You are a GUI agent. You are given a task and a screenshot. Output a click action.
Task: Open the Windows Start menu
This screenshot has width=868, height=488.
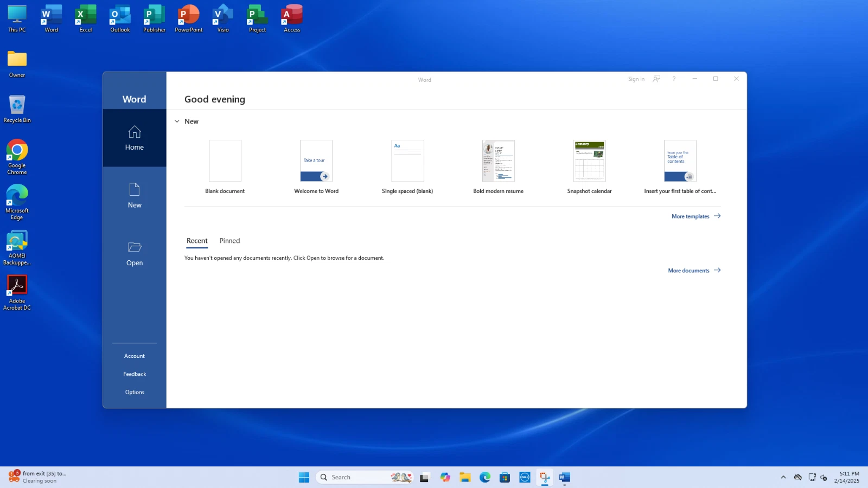[x=304, y=477]
